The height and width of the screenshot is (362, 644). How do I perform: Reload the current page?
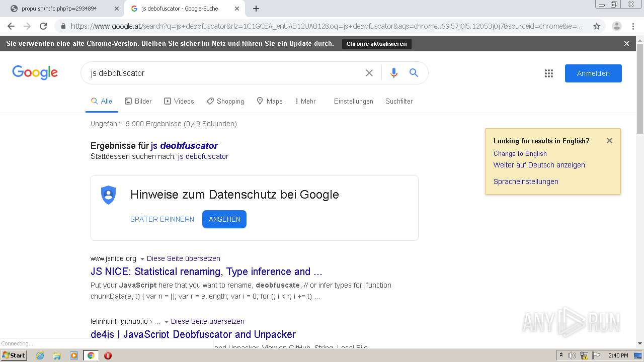click(43, 26)
